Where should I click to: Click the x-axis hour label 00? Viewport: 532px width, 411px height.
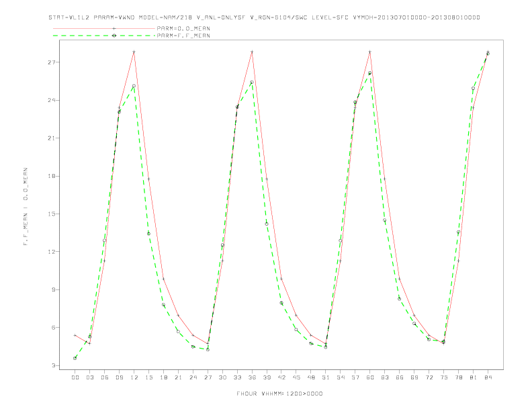pos(75,377)
